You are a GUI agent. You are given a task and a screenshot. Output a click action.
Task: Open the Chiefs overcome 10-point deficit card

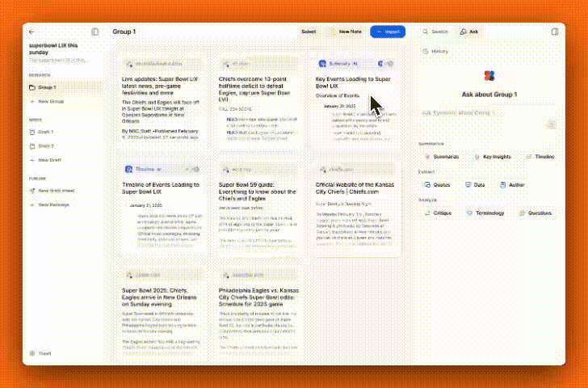(x=258, y=102)
